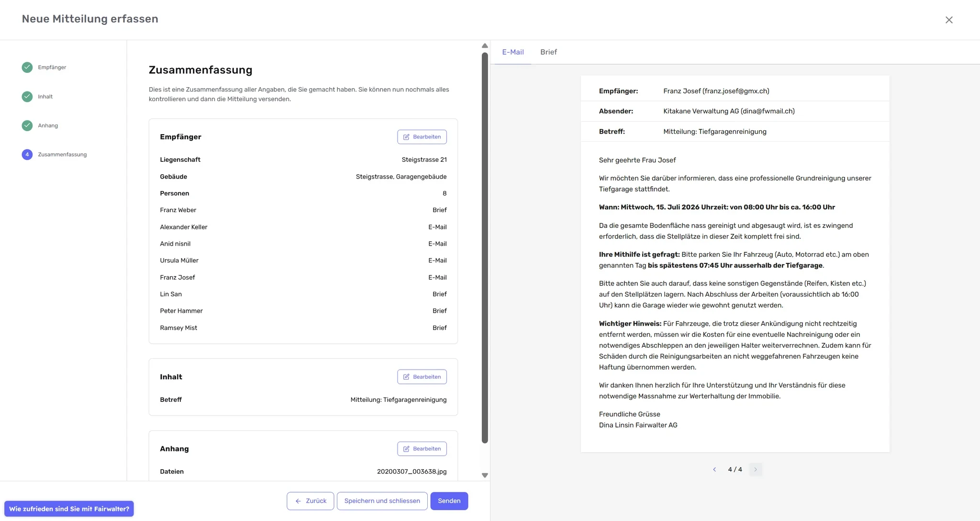Select recipient Franz Weber row
This screenshot has height=521, width=980.
tap(303, 210)
